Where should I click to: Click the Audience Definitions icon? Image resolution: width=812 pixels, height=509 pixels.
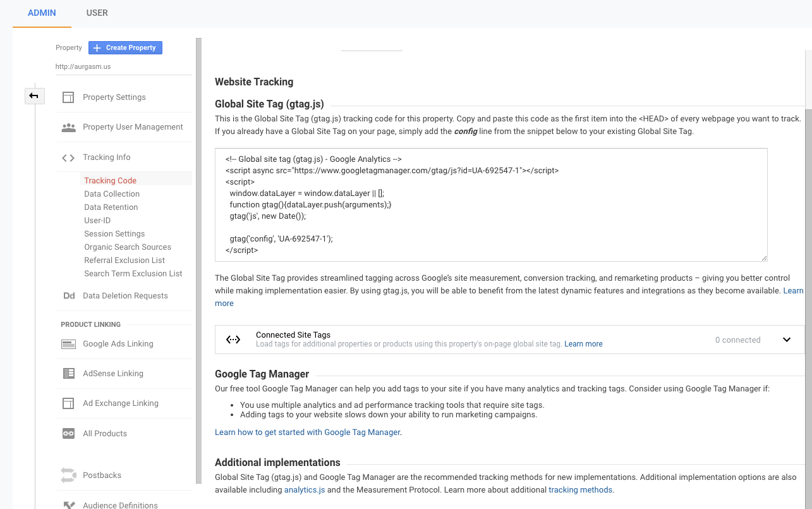[x=68, y=505]
